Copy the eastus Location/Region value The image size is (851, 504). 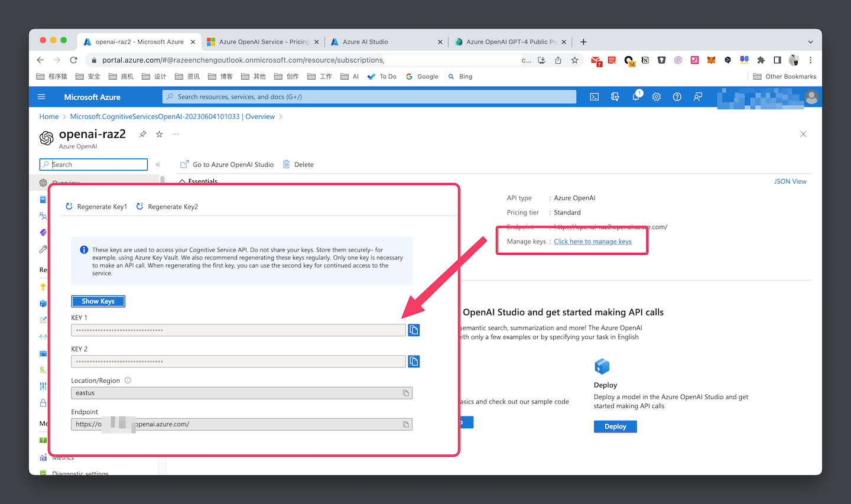coord(406,393)
